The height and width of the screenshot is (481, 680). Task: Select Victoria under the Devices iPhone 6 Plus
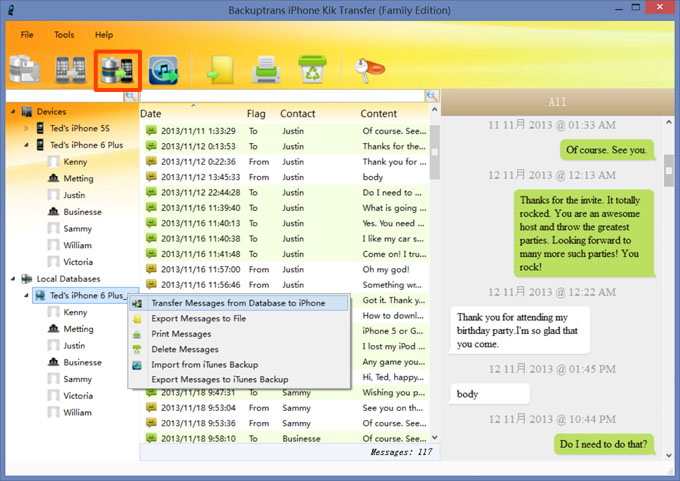coord(78,262)
